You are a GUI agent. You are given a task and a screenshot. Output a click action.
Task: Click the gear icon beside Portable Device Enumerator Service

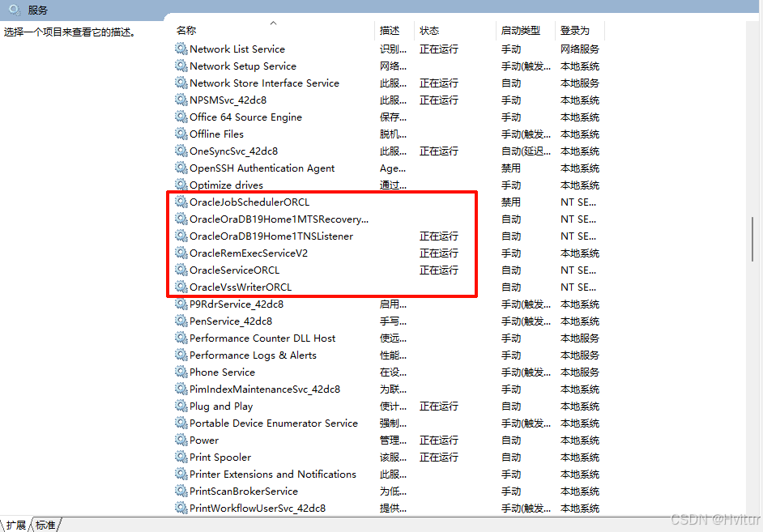[x=181, y=423]
